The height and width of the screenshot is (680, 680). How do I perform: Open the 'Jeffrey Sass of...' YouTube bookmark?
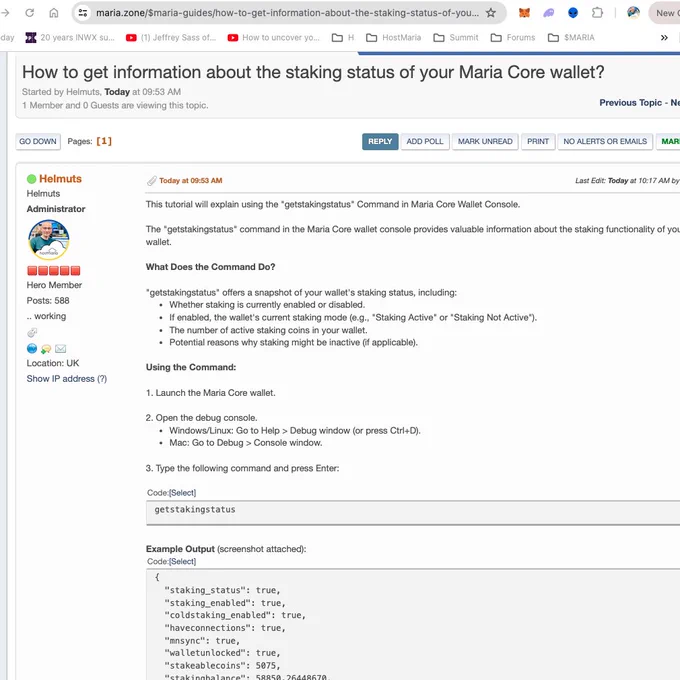pos(171,38)
